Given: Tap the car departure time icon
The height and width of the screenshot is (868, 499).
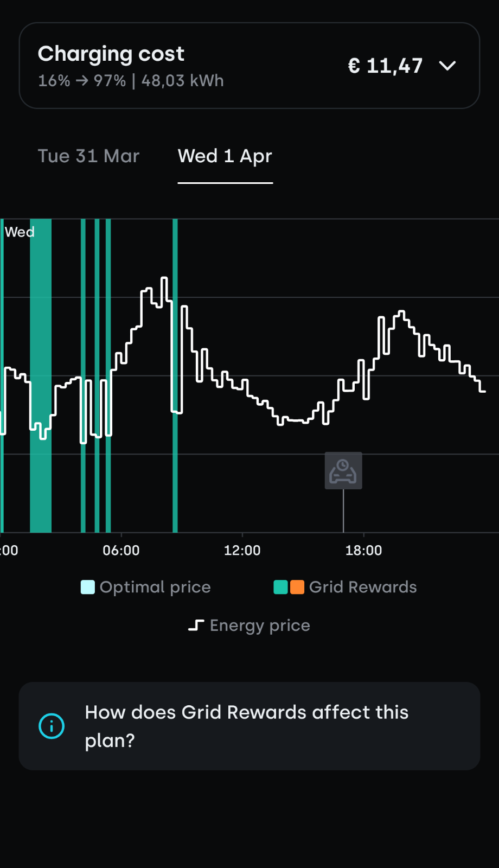Looking at the screenshot, I should (x=343, y=470).
